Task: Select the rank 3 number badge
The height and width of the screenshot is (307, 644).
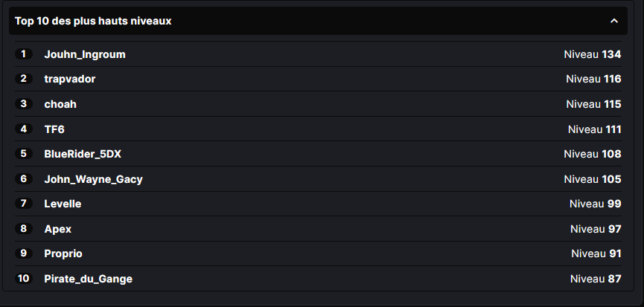Action: pyautogui.click(x=24, y=104)
